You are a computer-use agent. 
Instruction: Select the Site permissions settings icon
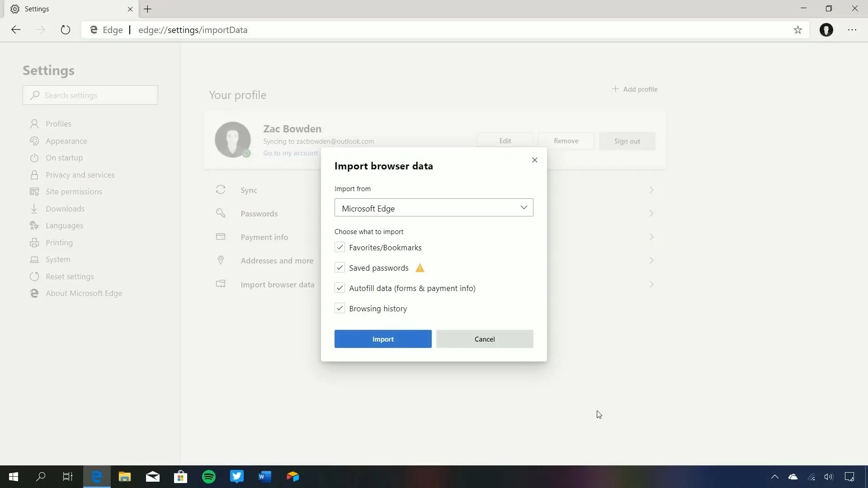[35, 191]
